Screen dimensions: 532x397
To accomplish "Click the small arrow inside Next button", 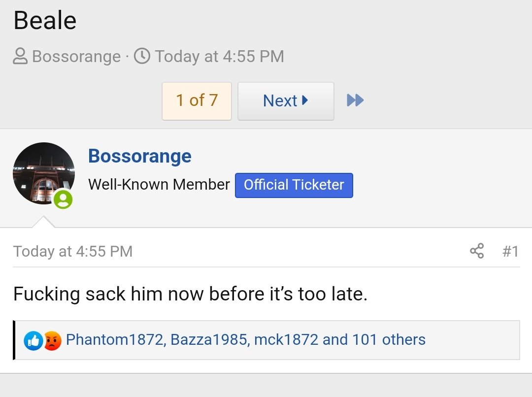I will tap(305, 100).
